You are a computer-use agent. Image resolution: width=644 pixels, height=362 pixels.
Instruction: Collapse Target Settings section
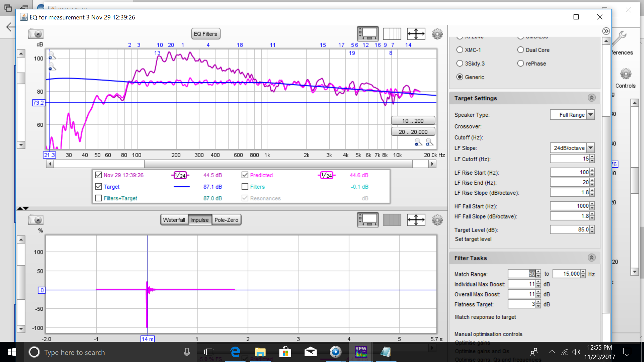coord(591,98)
